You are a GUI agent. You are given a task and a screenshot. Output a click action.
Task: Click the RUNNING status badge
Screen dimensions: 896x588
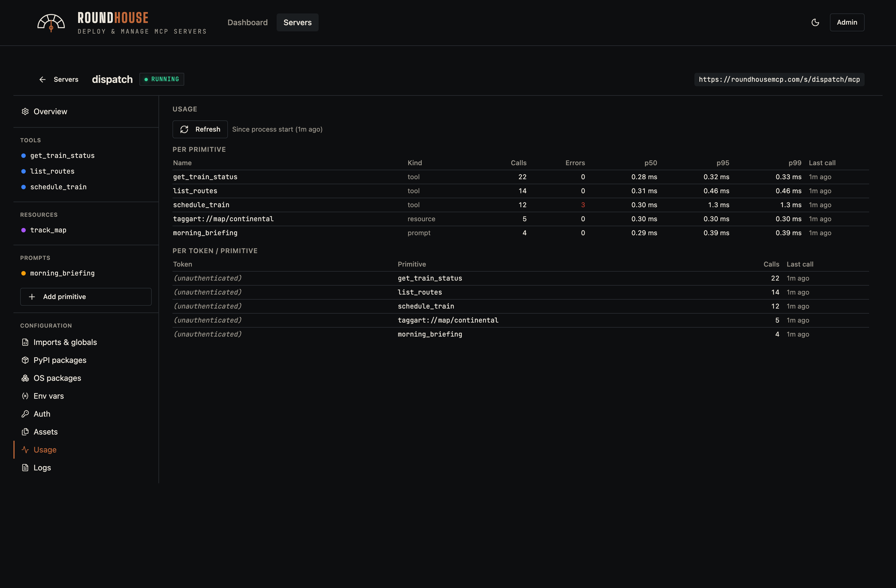[x=162, y=79]
